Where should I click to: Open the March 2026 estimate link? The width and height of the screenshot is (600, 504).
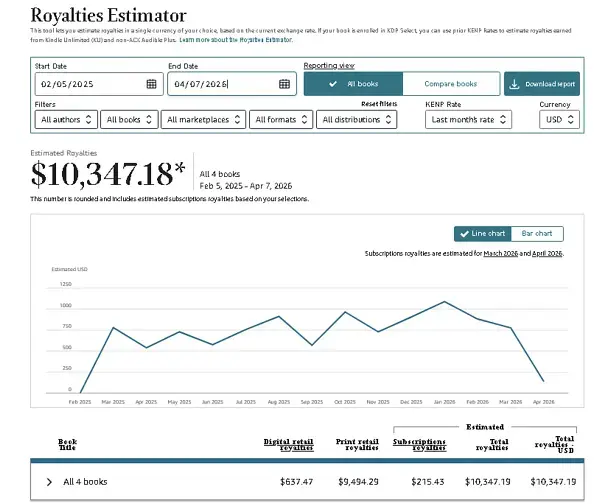500,254
